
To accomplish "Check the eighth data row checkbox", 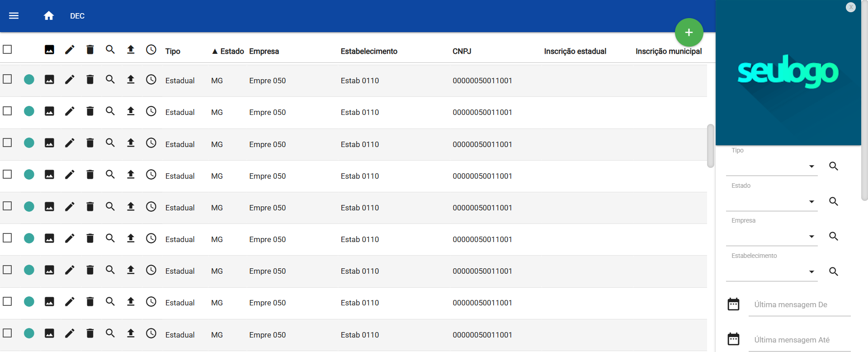I will point(7,301).
